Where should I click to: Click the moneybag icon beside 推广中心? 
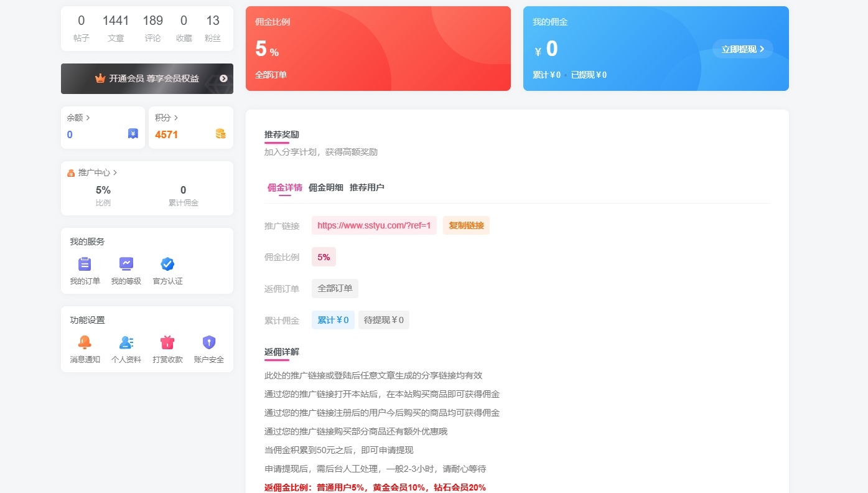[x=70, y=172]
